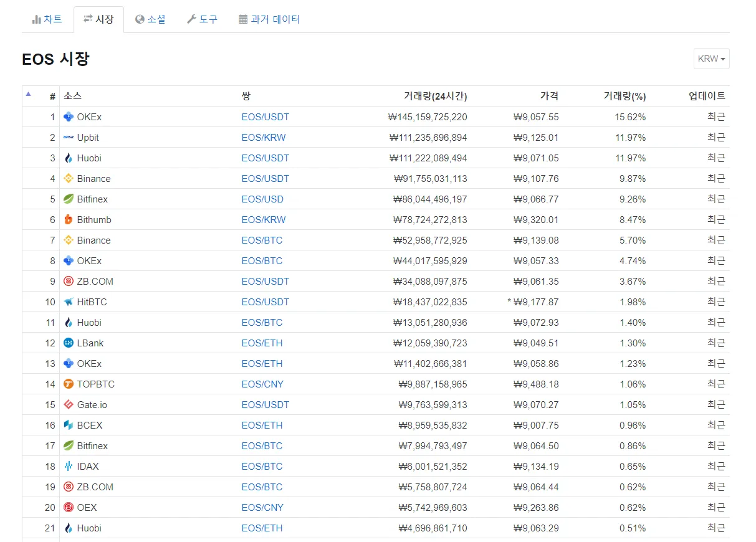The height and width of the screenshot is (542, 756).
Task: Click the IDAX logo icon
Action: click(69, 466)
